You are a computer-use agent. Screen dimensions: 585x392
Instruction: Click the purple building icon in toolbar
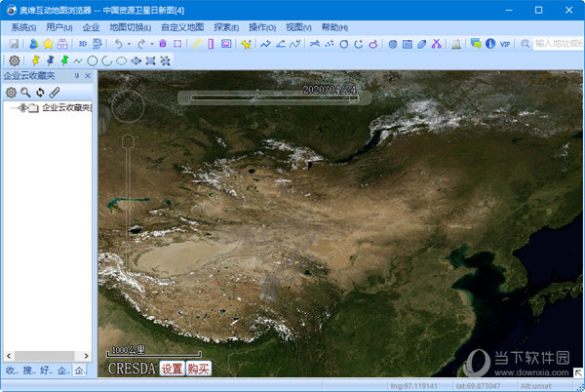pos(62,44)
